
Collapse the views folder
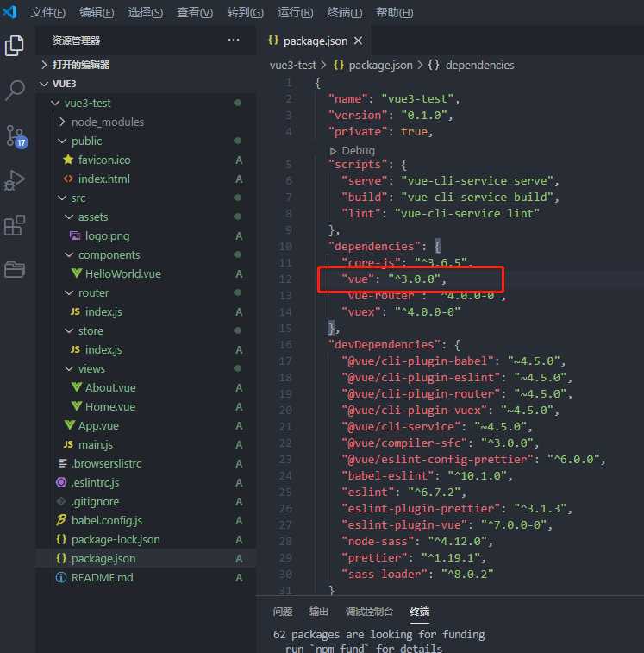[x=69, y=368]
